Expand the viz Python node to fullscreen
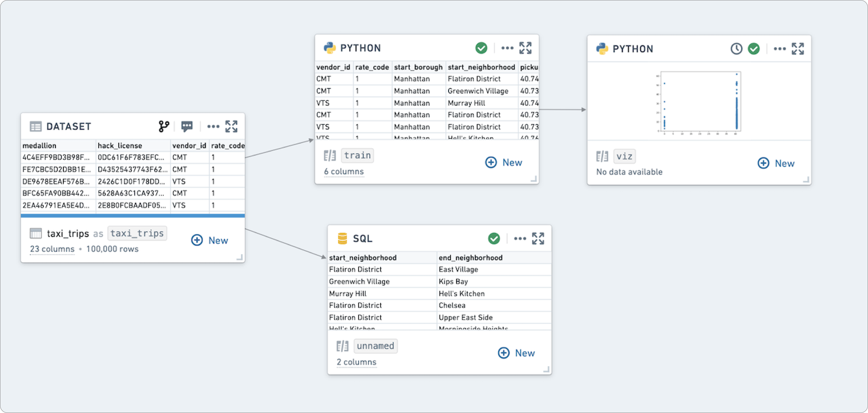The image size is (868, 413). click(x=797, y=49)
